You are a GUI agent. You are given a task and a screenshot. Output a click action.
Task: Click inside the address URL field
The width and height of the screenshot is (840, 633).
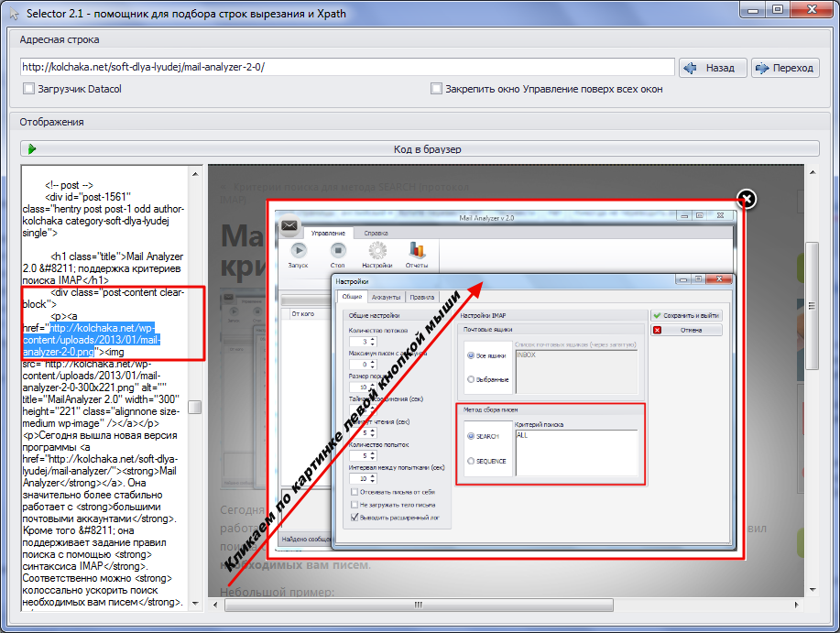[347, 67]
